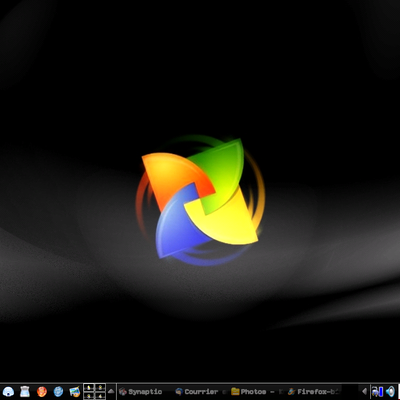Image resolution: width=400 pixels, height=400 pixels.
Task: Switch to workspace 1 in pager
Action: point(89,387)
